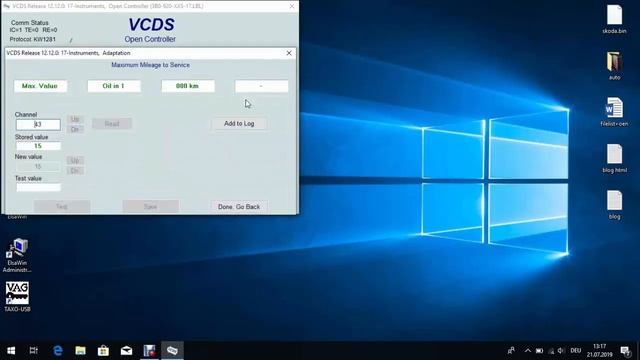Launch Microsoft Edge from the taskbar

click(x=58, y=350)
